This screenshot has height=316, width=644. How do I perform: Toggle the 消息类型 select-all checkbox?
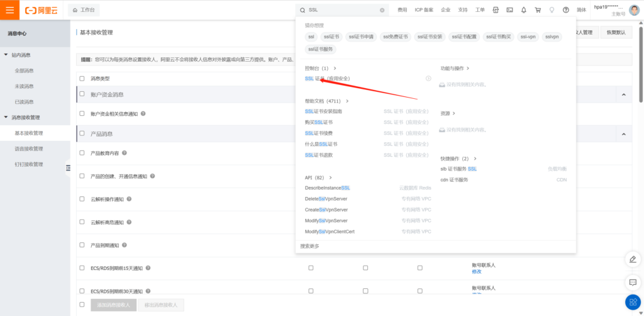[82, 79]
